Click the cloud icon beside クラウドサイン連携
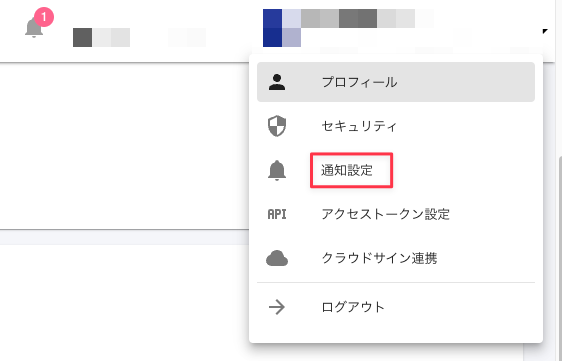Screen dimensions: 562x361 pos(277,258)
